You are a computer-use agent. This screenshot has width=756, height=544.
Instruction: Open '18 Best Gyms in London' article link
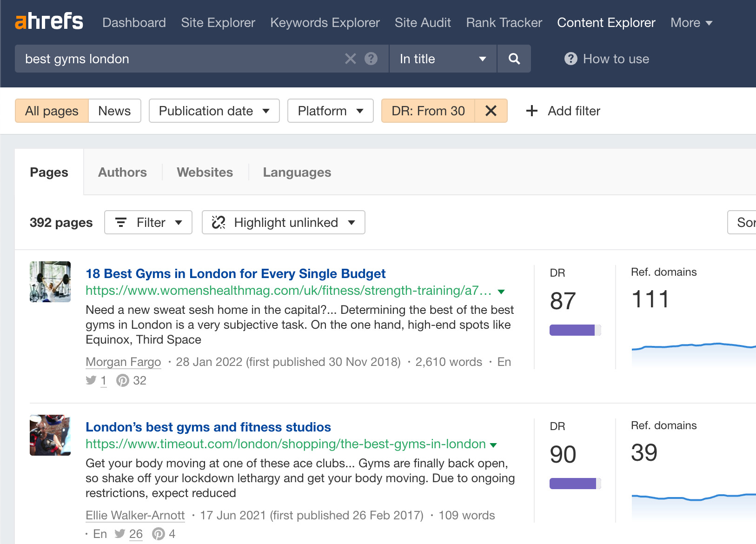pyautogui.click(x=235, y=273)
